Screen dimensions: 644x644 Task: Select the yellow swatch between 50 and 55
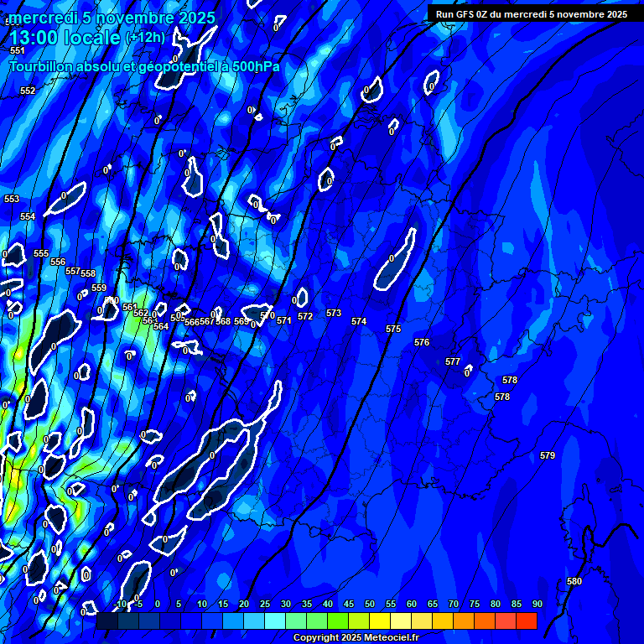(380, 621)
